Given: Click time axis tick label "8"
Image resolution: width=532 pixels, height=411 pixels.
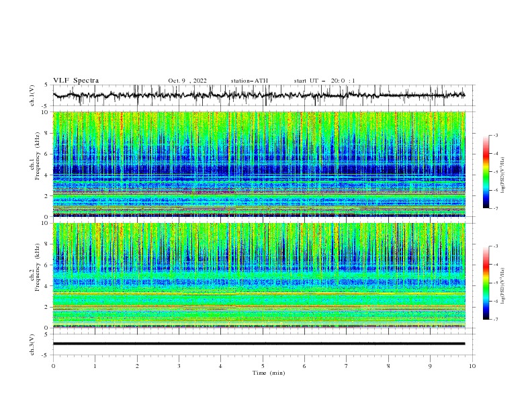Looking at the screenshot, I should (x=388, y=366).
